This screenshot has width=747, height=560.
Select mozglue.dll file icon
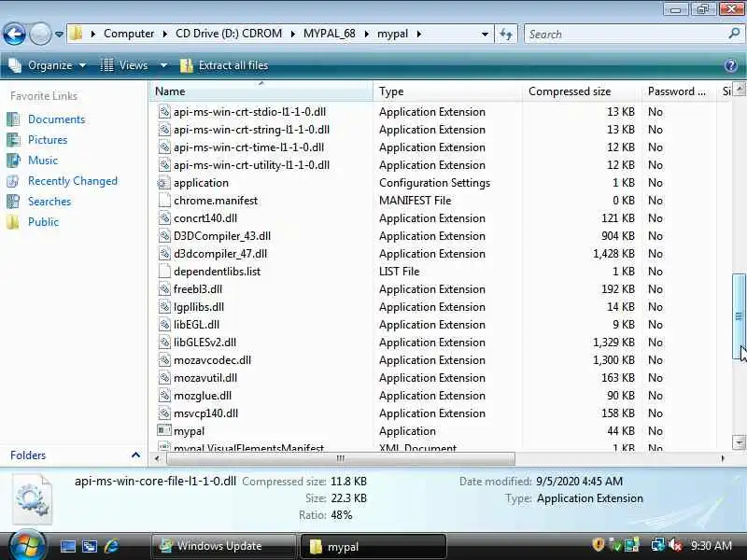click(x=164, y=396)
